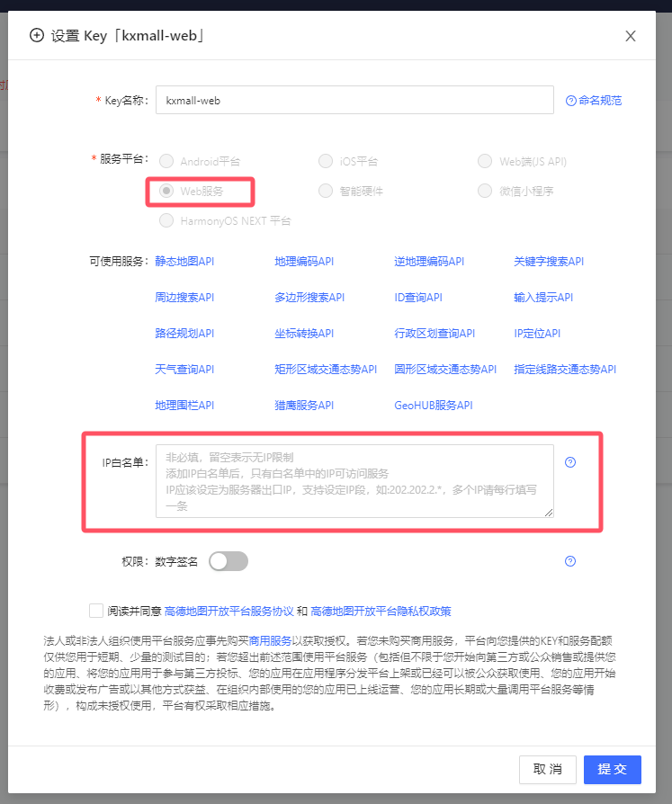The image size is (672, 804).
Task: Click the help icon next to 数字签名
Action: click(x=569, y=561)
